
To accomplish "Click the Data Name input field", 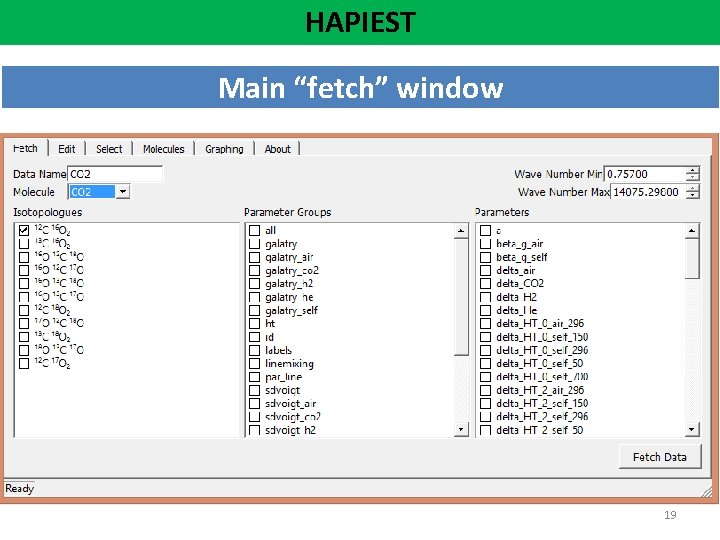I will 115,174.
